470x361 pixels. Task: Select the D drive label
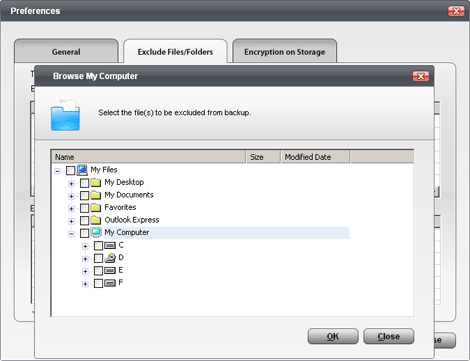121,258
